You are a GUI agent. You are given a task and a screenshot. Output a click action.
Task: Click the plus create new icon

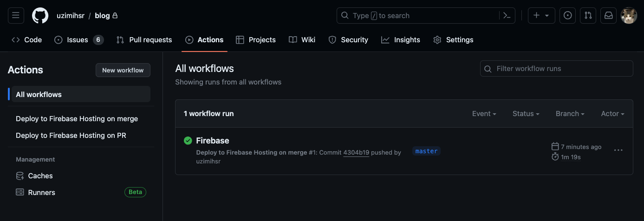click(x=536, y=15)
